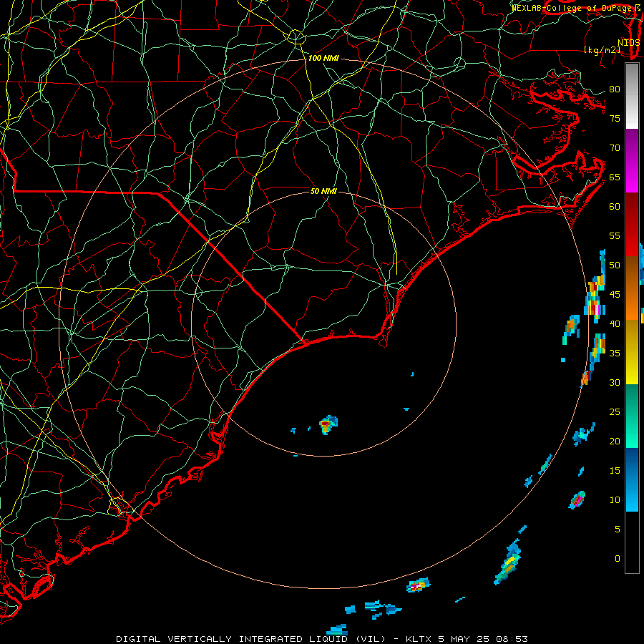The image size is (644, 644).
Task: Click the 55 value on the VIL scale
Action: (x=615, y=235)
